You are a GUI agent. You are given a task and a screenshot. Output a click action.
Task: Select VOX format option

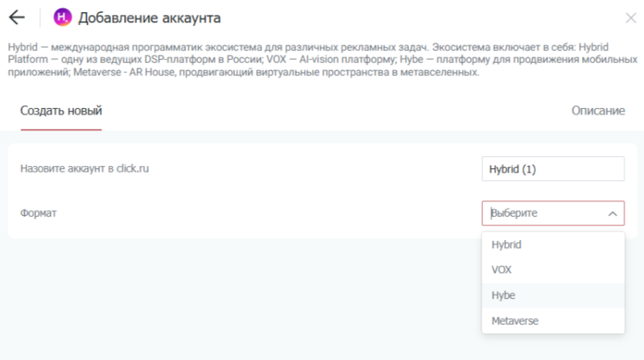[x=553, y=270]
